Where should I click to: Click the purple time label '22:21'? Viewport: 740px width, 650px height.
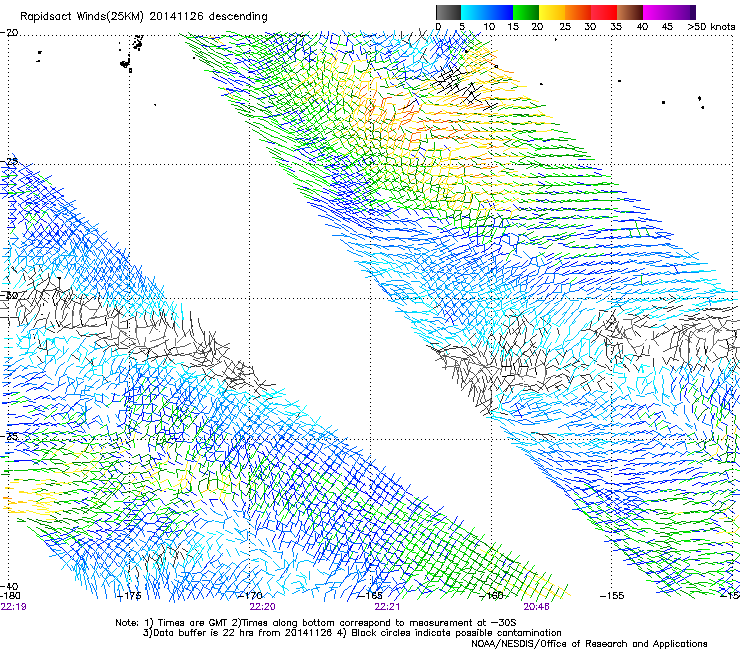[x=387, y=607]
